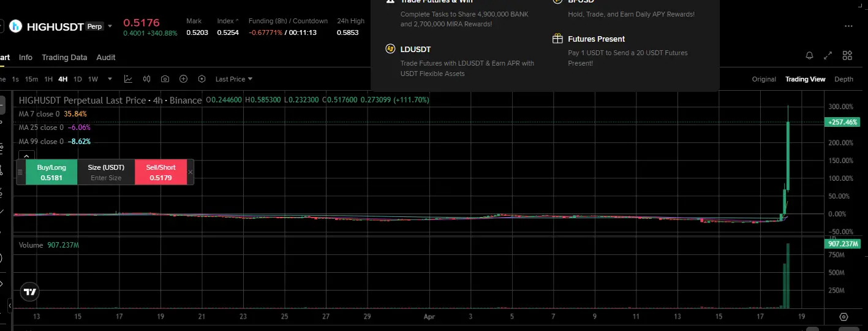Select the 15m interval

[x=31, y=79]
